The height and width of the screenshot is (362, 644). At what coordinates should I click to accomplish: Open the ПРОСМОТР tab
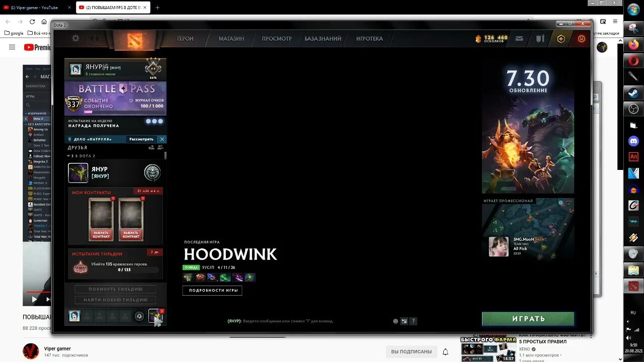(x=277, y=39)
